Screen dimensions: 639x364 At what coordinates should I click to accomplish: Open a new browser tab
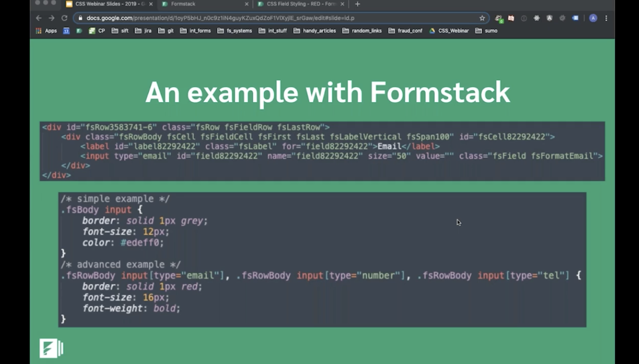(x=357, y=4)
